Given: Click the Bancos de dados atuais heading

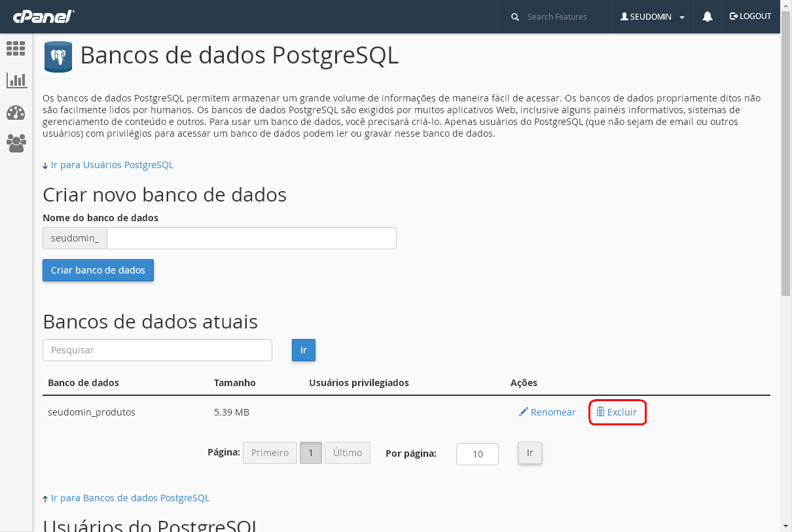Looking at the screenshot, I should click(x=150, y=321).
